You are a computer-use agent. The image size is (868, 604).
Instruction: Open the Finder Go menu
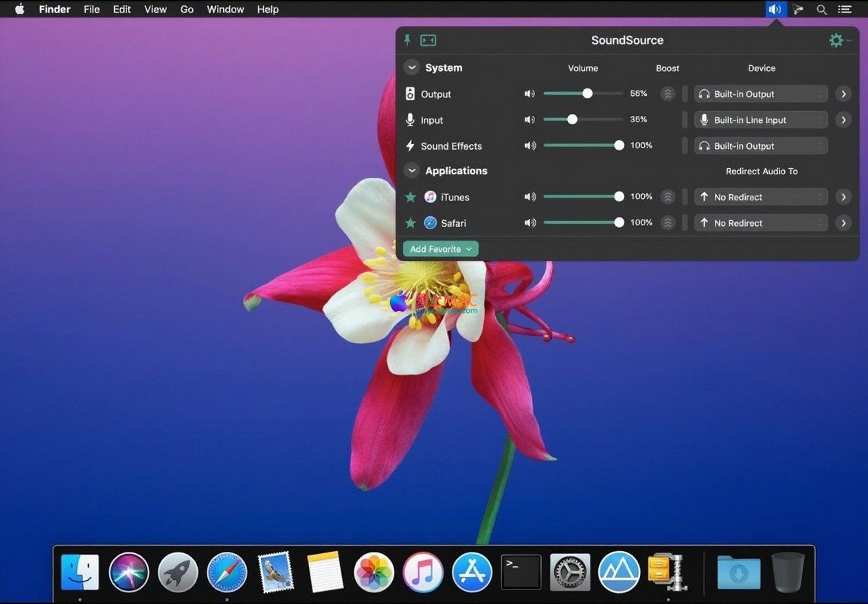pos(187,10)
